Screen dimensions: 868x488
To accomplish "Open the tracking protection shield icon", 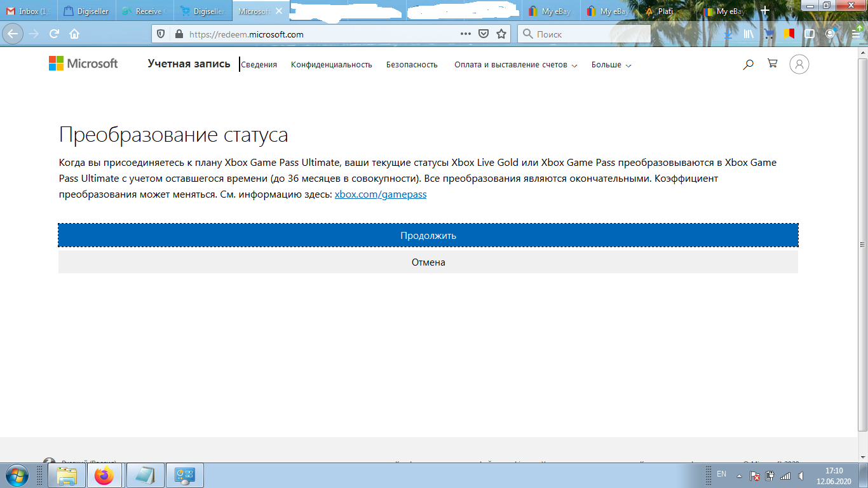I will pos(161,34).
